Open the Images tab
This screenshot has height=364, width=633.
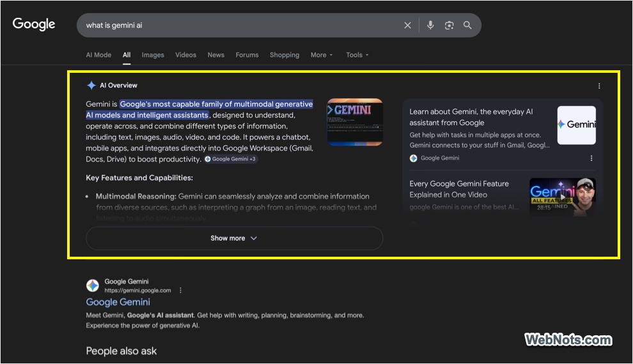[153, 55]
